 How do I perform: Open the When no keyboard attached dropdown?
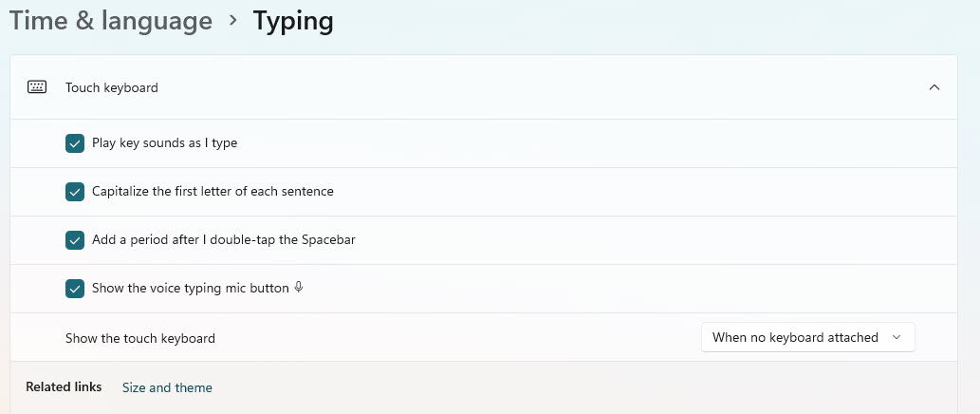[808, 337]
